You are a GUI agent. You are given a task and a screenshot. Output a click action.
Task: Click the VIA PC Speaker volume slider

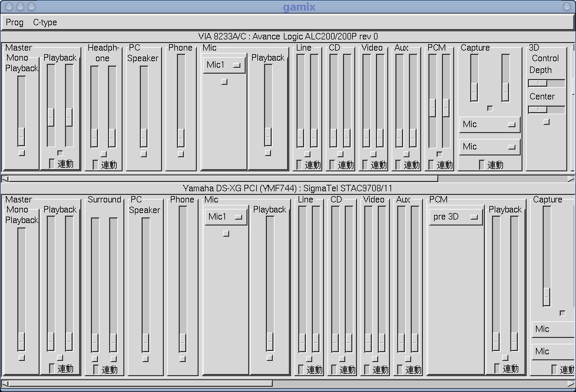coord(144,107)
